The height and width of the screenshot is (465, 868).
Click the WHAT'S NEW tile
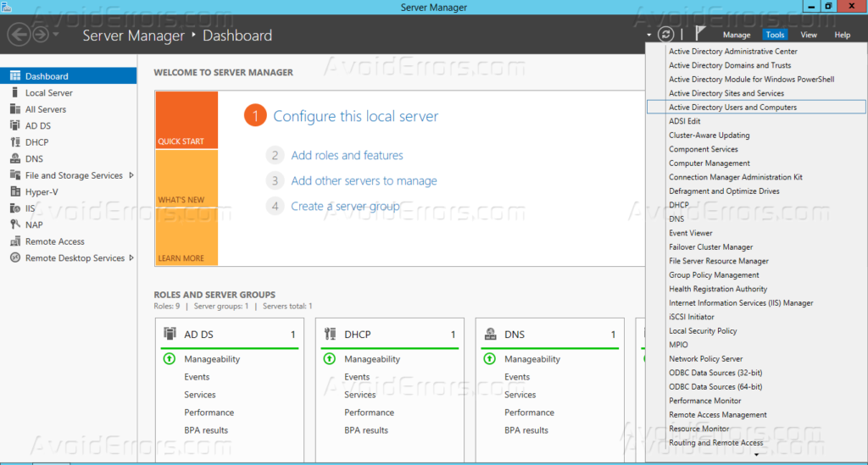[x=186, y=179]
